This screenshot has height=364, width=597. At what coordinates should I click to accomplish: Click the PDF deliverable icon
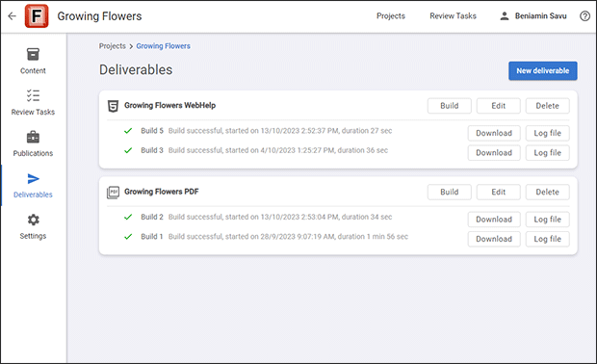[x=113, y=193]
